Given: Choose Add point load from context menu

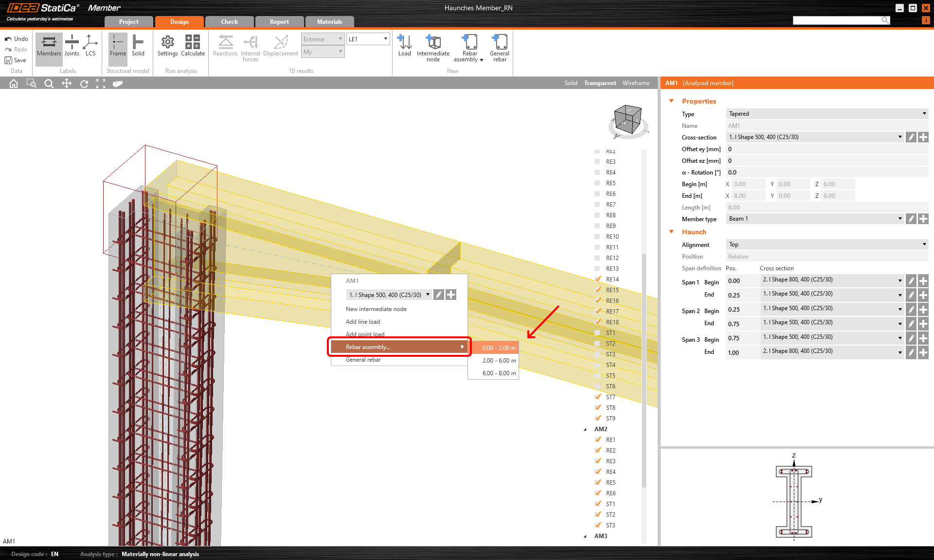Looking at the screenshot, I should [365, 334].
